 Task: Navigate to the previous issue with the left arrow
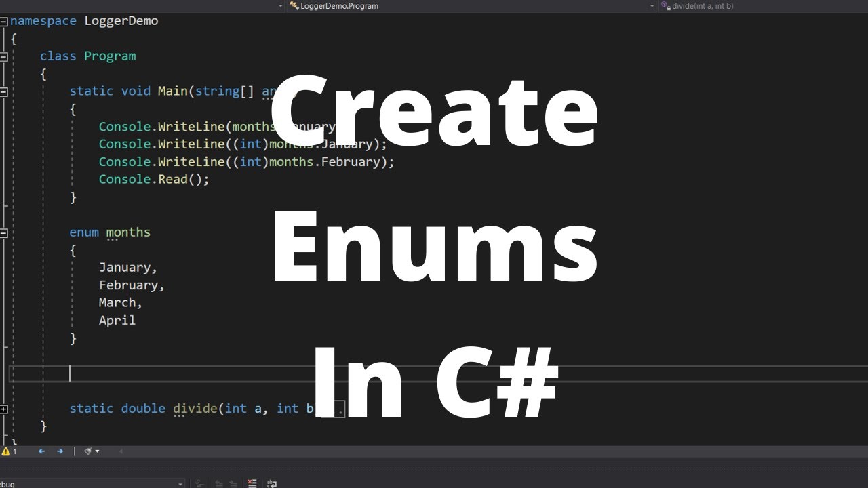coord(41,451)
